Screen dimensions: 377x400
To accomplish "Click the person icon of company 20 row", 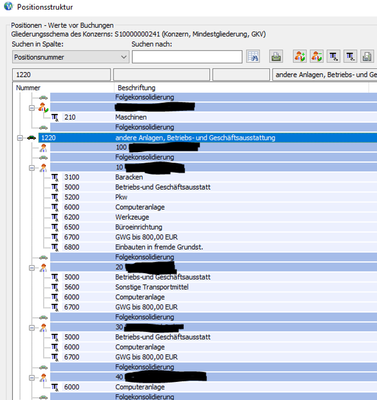I will pos(43,268).
